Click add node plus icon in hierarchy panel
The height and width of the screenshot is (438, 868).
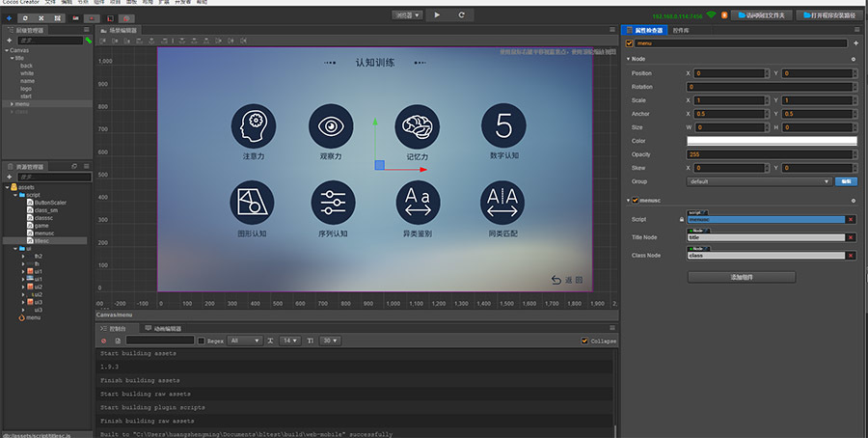coord(9,41)
